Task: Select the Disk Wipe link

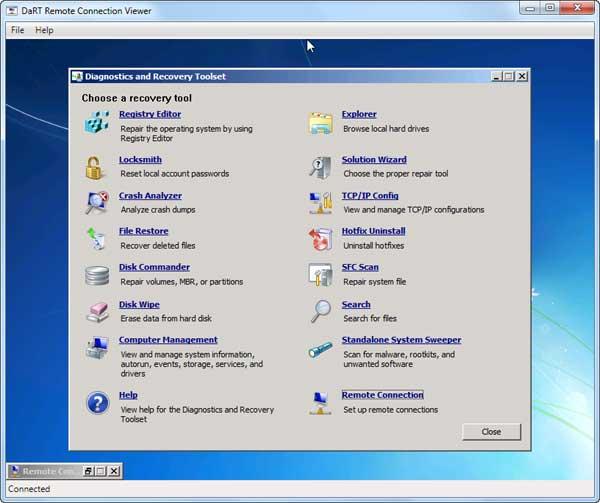Action: pyautogui.click(x=139, y=304)
